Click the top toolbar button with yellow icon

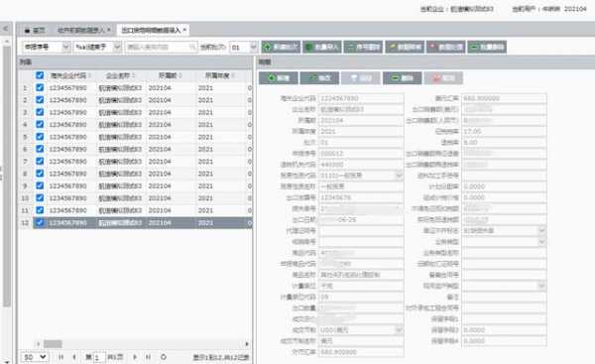pyautogui.click(x=405, y=47)
